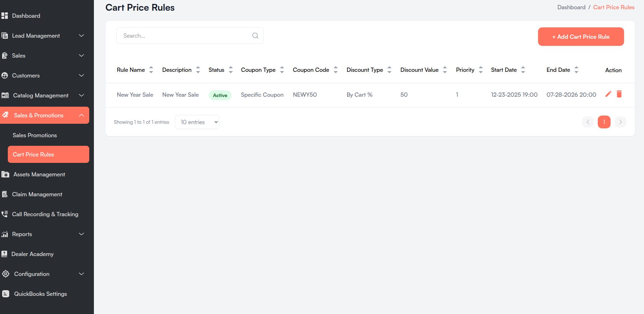
Task: Click the QuickBooks Settings icon
Action: tap(6, 294)
